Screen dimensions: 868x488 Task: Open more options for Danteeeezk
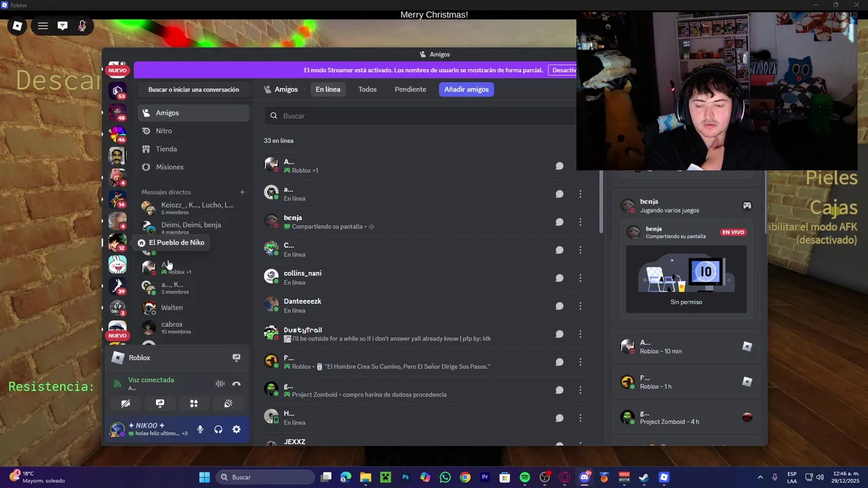(x=580, y=306)
